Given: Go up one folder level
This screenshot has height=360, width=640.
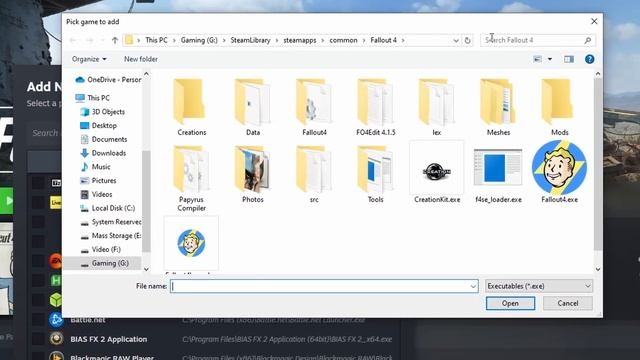Looking at the screenshot, I should coord(115,40).
